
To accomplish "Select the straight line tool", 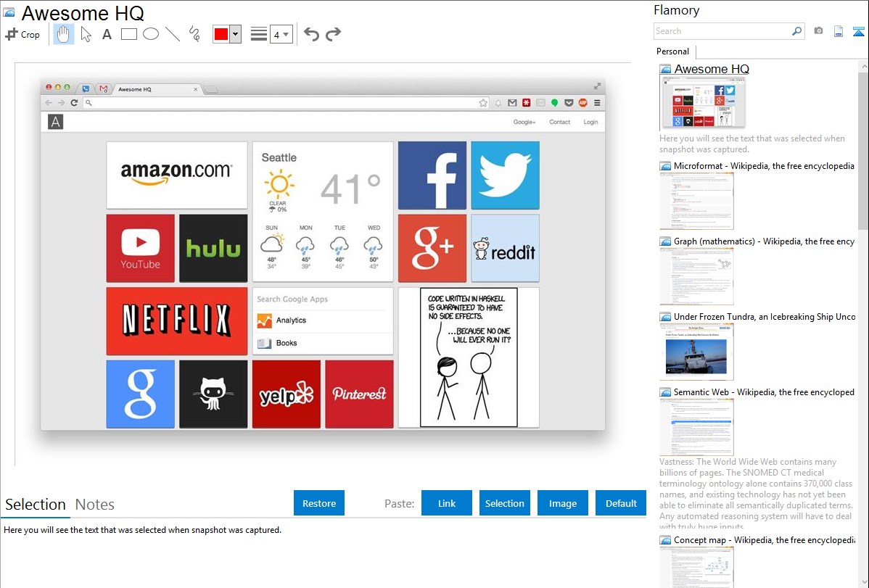I will [173, 34].
